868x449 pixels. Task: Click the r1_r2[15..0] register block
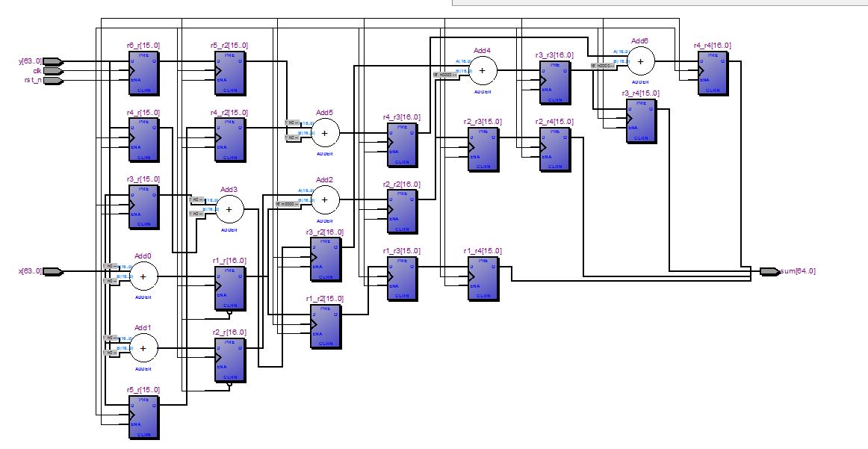[326, 326]
